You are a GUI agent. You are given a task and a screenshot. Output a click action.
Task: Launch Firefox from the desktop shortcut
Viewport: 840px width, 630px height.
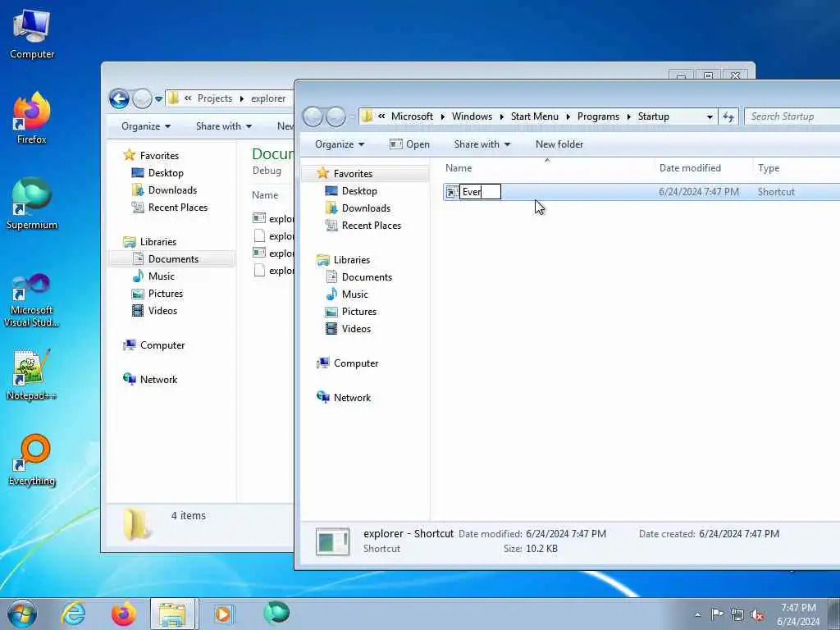pos(32,118)
